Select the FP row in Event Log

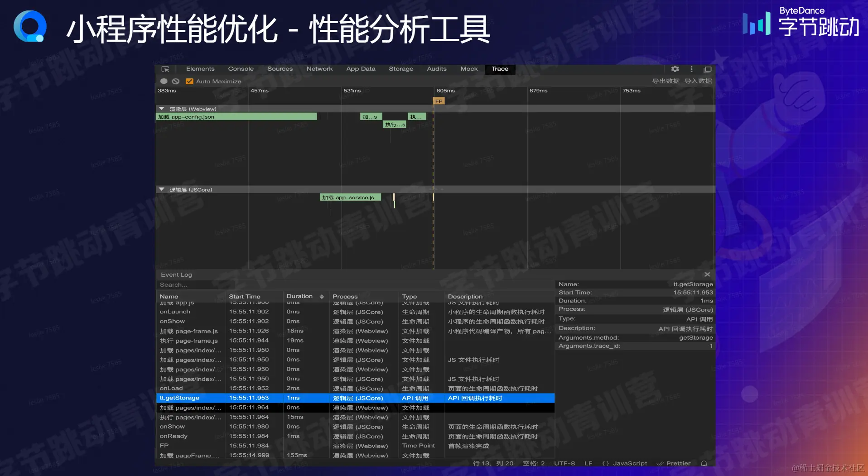(355, 446)
